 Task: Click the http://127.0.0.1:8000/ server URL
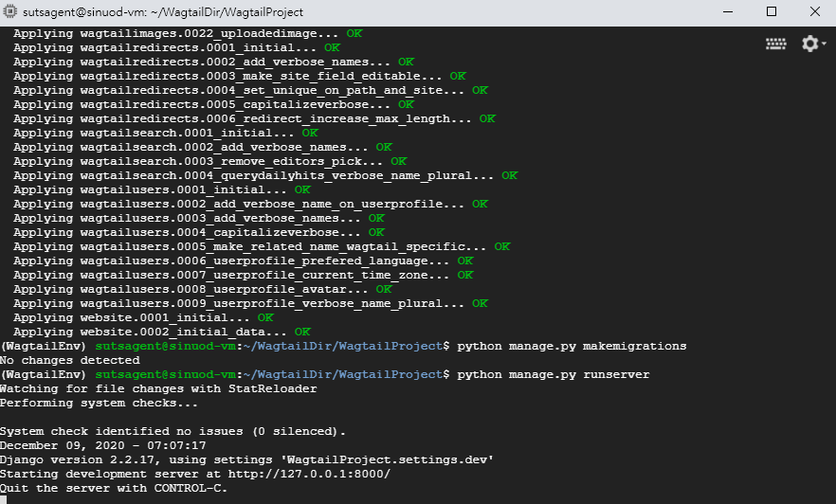(x=309, y=474)
